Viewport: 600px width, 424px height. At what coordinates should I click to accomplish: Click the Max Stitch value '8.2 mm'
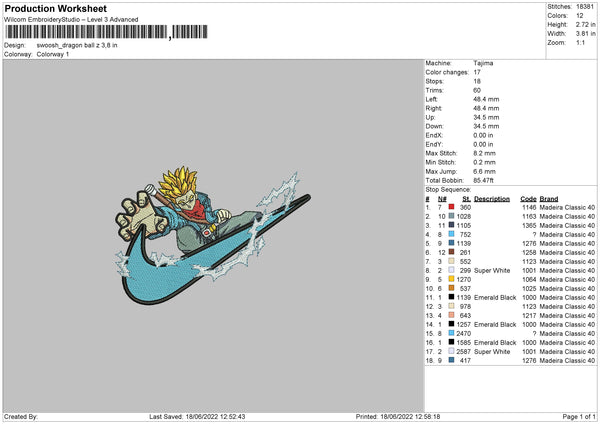pyautogui.click(x=484, y=153)
